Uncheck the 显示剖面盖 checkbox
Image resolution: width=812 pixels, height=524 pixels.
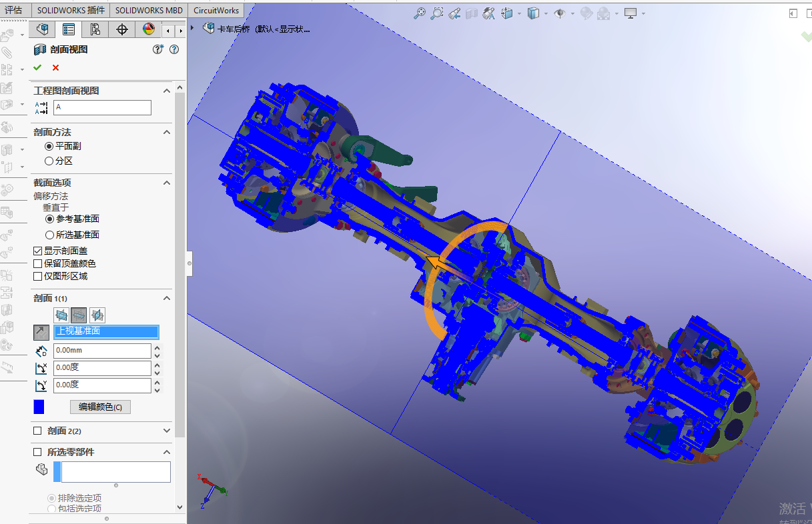[38, 251]
